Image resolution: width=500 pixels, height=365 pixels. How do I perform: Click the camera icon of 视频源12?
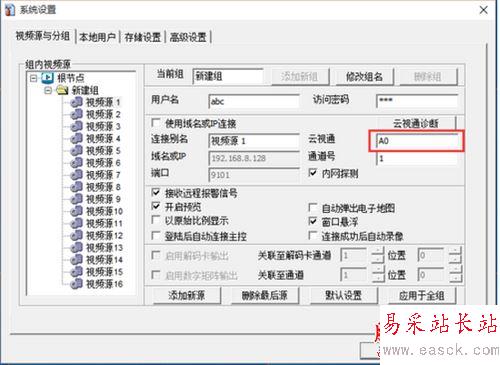point(77,235)
